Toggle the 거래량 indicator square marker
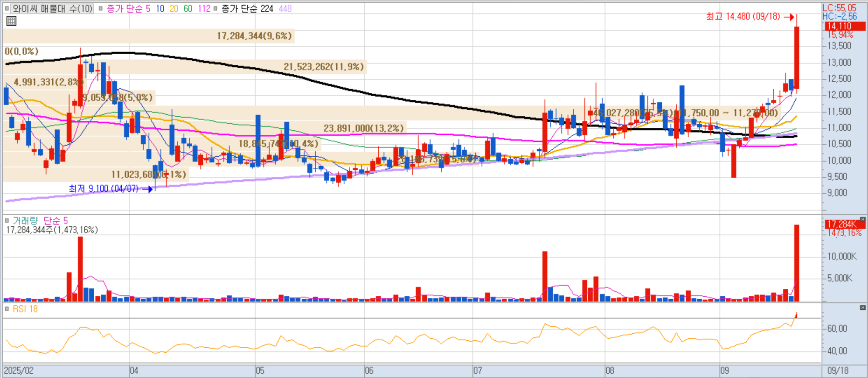 click(x=7, y=220)
